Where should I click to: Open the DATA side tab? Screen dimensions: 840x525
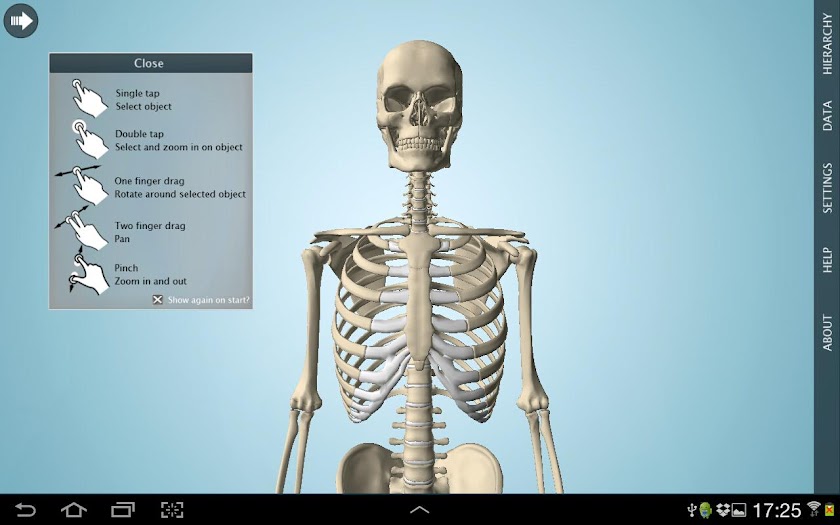click(827, 116)
